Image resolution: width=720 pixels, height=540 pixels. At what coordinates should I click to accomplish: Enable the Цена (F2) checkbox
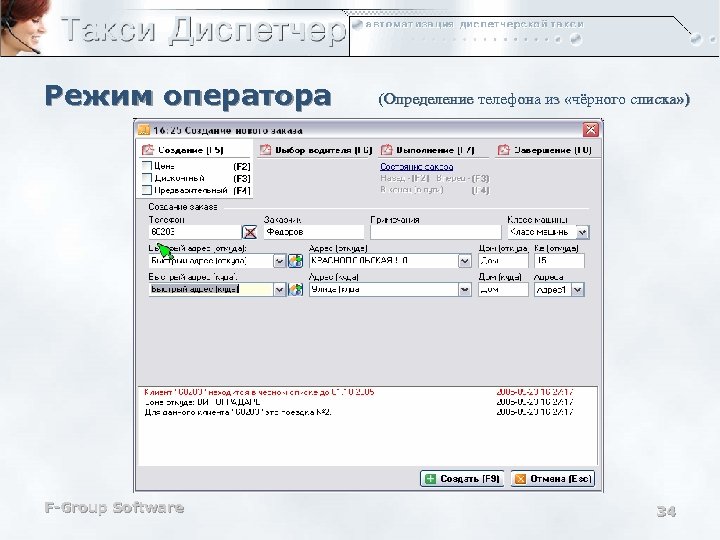[147, 166]
